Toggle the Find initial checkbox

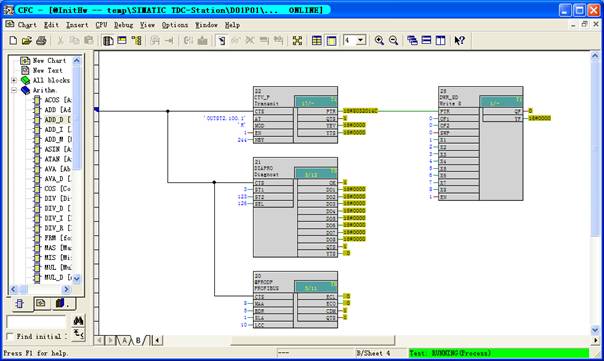pos(10,337)
